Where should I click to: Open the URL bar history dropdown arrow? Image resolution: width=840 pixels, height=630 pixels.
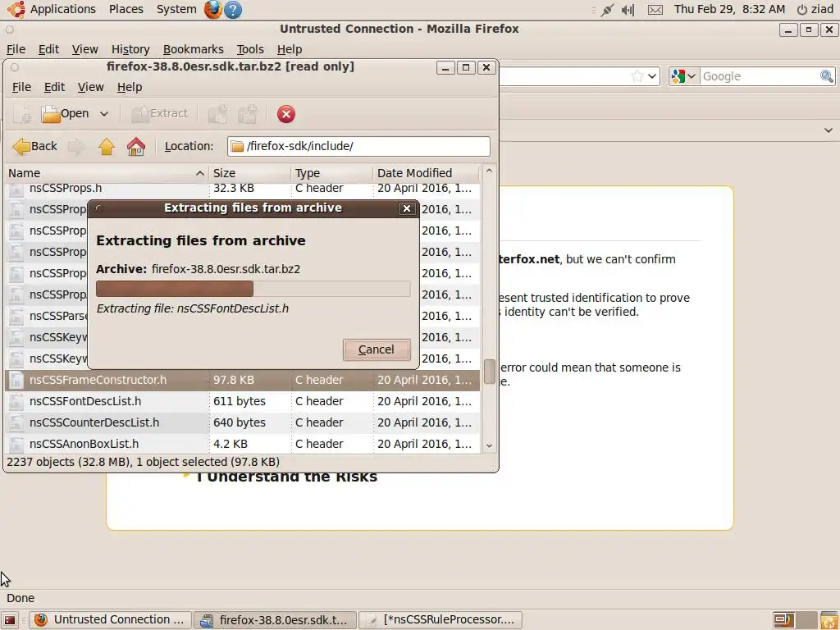[x=652, y=76]
